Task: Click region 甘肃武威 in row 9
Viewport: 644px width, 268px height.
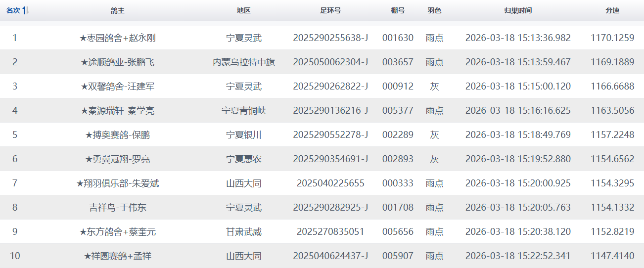Action: point(243,232)
